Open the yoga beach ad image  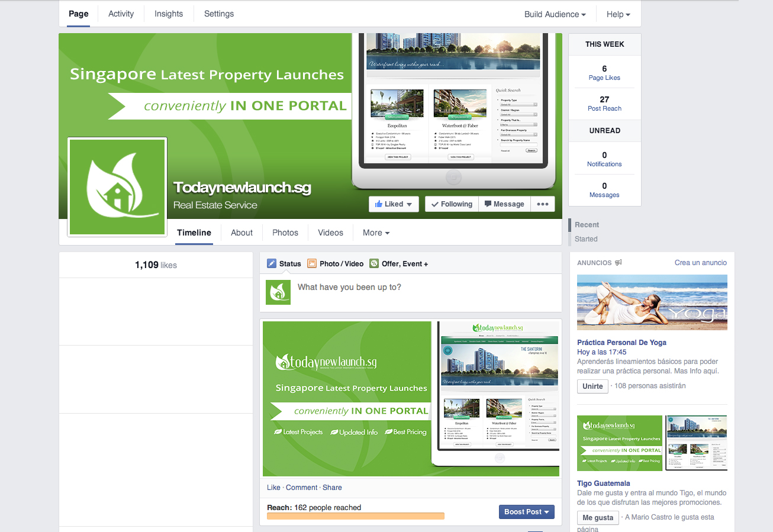click(x=652, y=302)
